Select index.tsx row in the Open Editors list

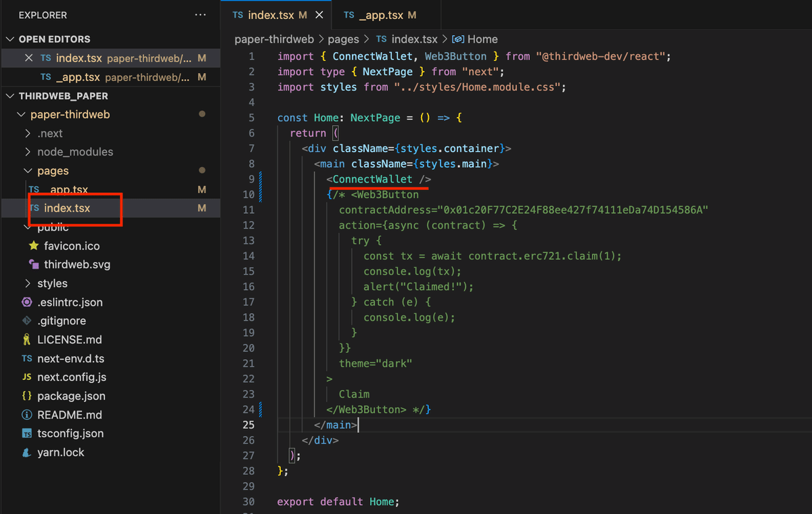pyautogui.click(x=110, y=58)
